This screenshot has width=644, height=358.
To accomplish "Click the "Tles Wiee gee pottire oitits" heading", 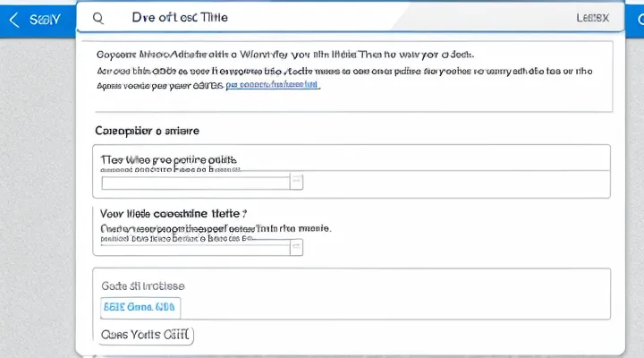I will coord(169,159).
